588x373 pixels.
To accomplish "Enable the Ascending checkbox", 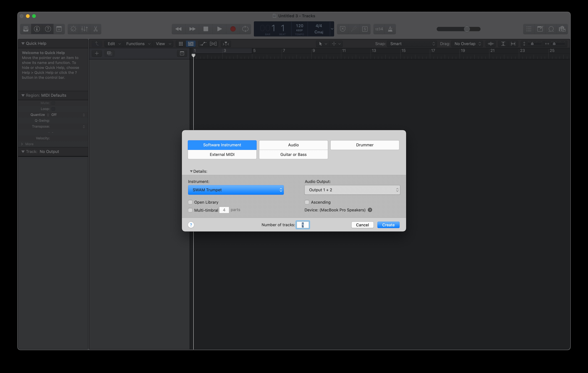I will (307, 202).
